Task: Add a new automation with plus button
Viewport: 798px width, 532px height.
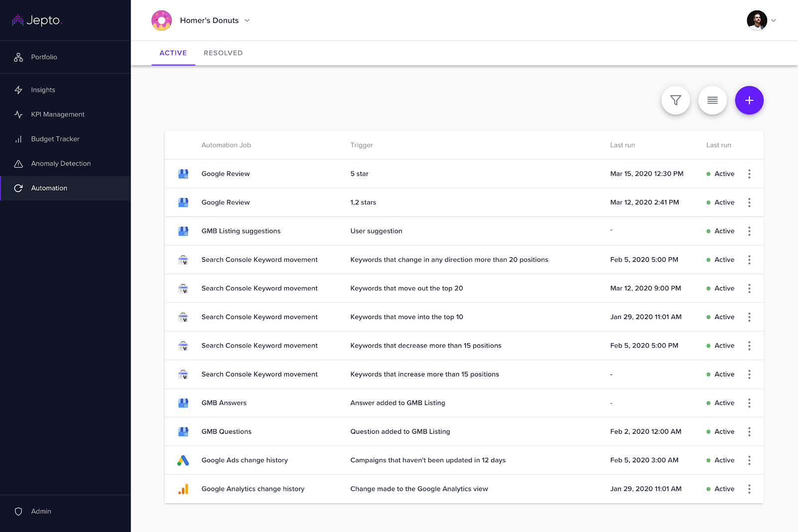Action: tap(749, 100)
